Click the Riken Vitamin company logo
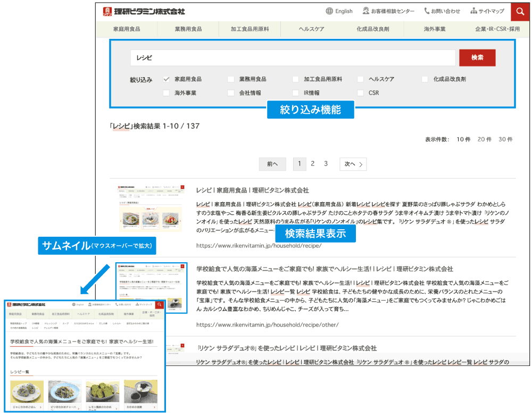Screen dimensions: 532x416 [144, 12]
